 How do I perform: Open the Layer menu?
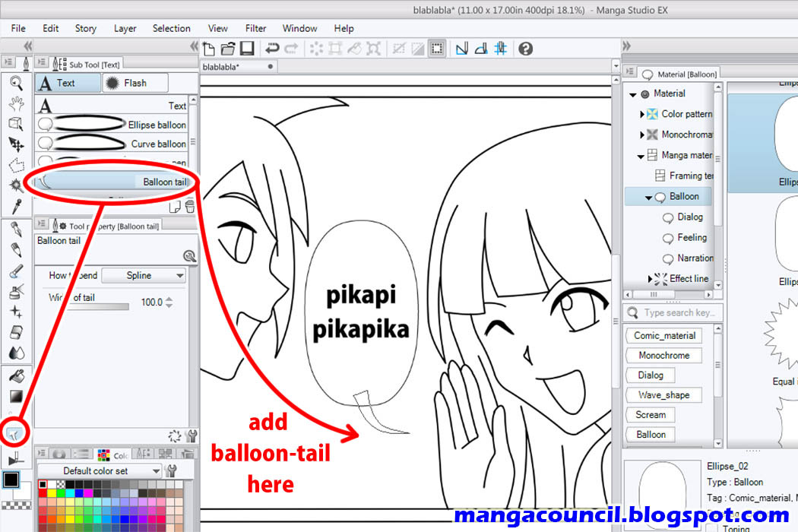pos(125,29)
